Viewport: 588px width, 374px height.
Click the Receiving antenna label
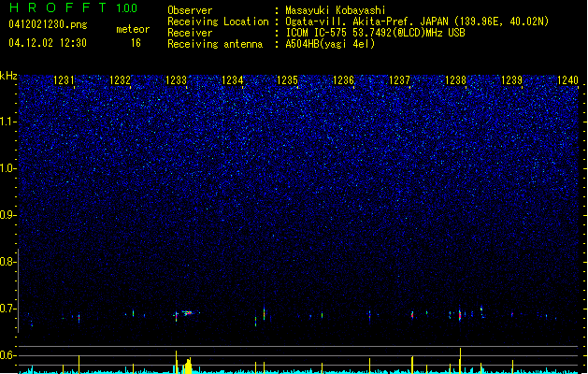215,44
